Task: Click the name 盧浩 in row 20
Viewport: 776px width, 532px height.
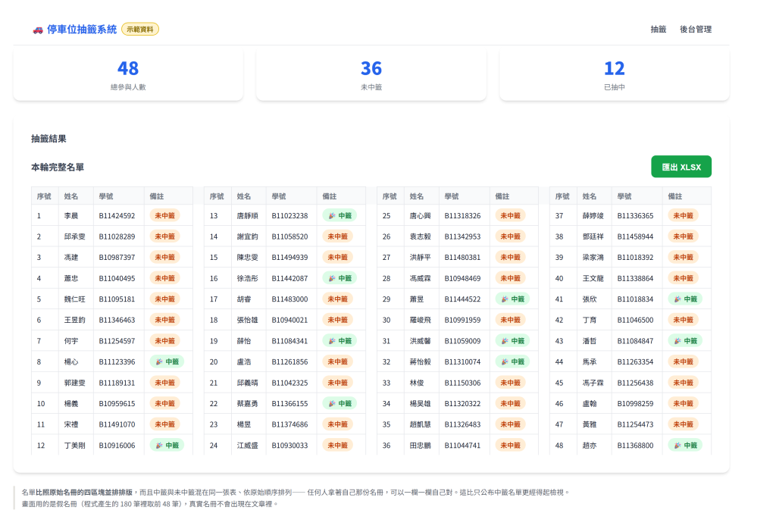Action: pos(243,361)
